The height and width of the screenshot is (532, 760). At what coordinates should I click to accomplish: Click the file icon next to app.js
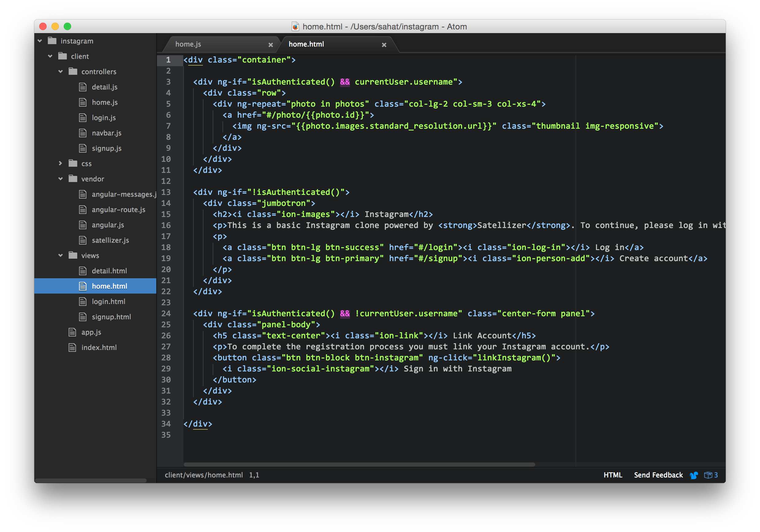72,332
